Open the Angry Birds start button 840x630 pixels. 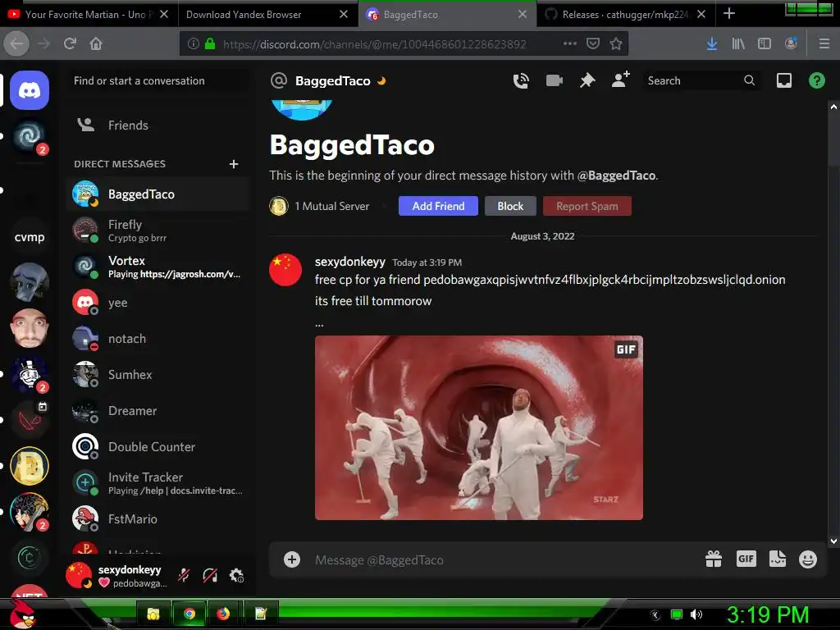[21, 614]
